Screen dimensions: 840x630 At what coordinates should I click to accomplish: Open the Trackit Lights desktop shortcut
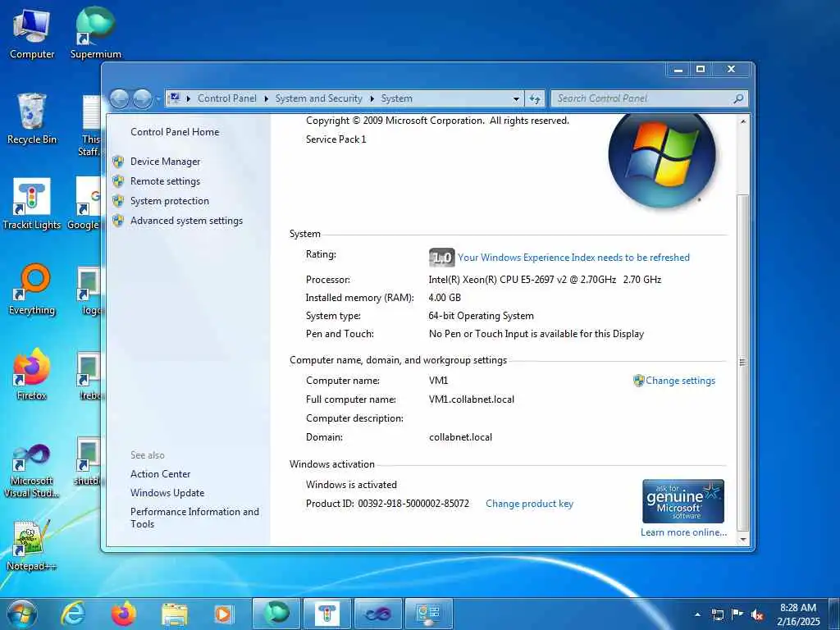(x=32, y=204)
